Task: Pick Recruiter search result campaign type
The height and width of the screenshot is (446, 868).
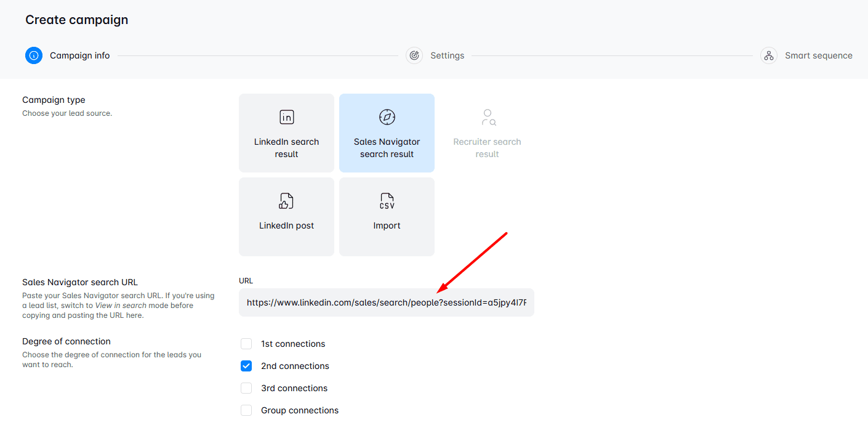Action: (x=488, y=133)
